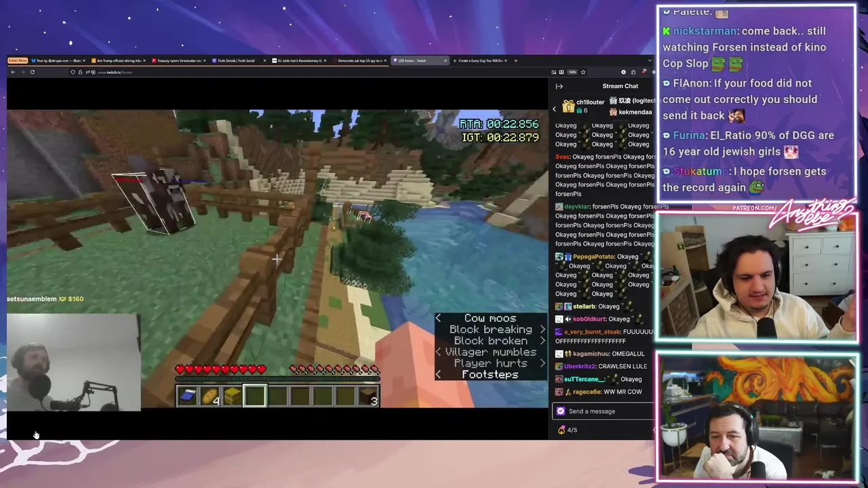Click username Uberkritz2 in chat
868x488 pixels.
pos(580,366)
